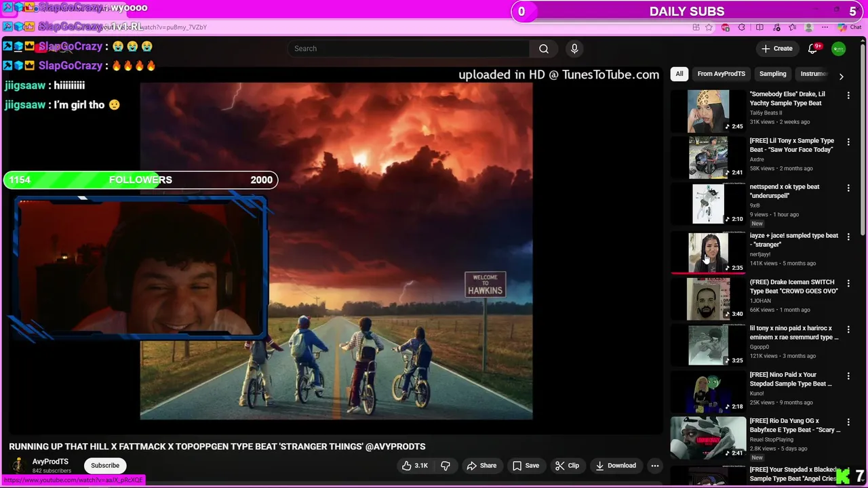Open options for the Drake Iceman SWITCH video

(848, 283)
